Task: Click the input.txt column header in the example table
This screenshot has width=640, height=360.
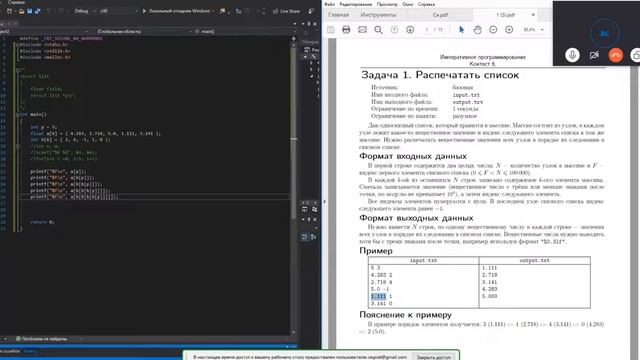Action: pyautogui.click(x=423, y=260)
